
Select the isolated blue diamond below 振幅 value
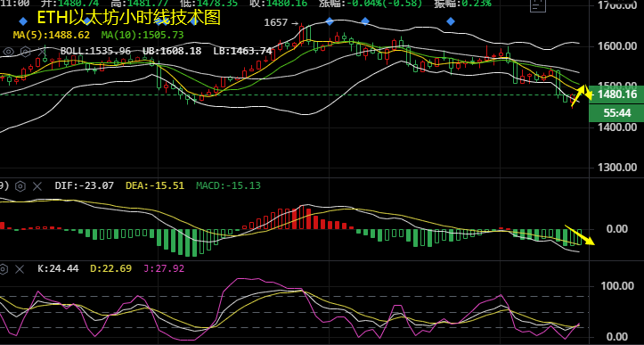coord(451,21)
